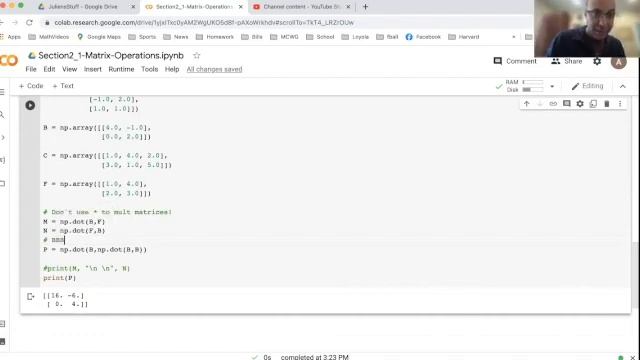Open the Facebook bookmark
Viewport: 640px width, 360px height.
tap(423, 37)
